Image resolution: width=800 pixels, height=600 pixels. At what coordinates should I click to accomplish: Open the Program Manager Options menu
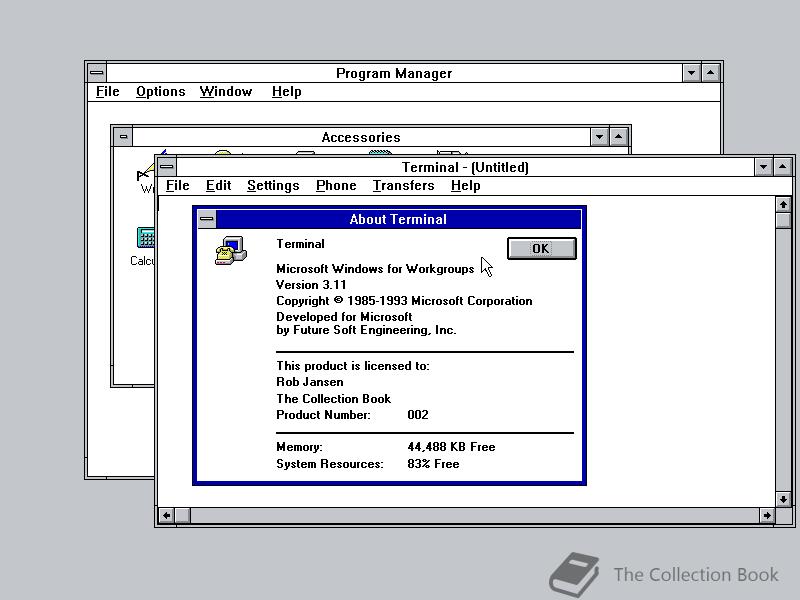(160, 92)
